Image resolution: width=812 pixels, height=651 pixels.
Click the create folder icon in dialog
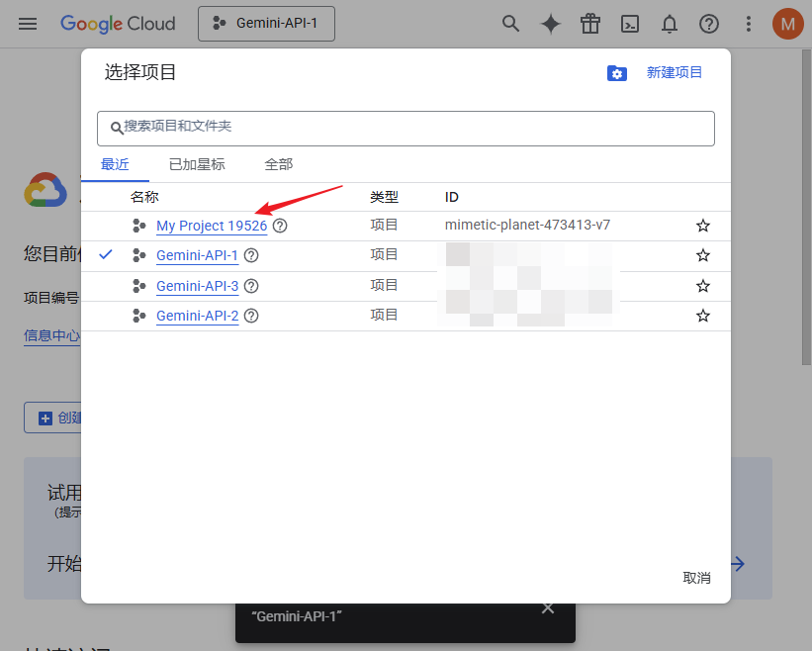617,72
